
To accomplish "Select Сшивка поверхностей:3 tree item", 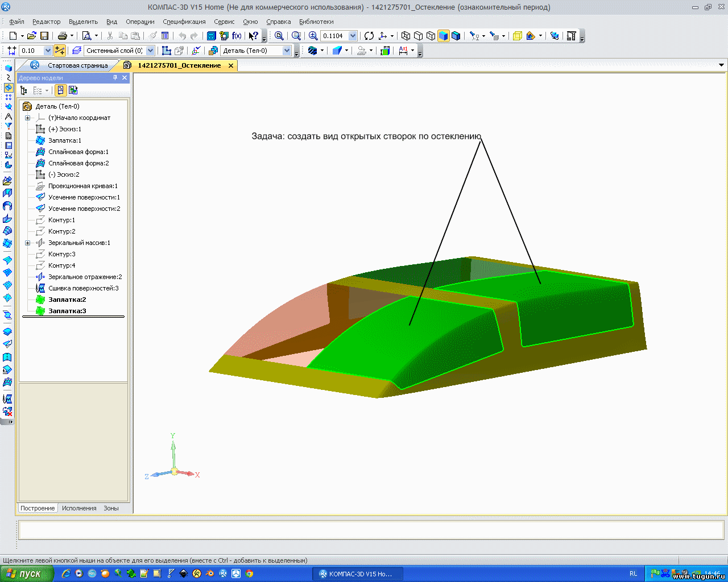I will pyautogui.click(x=83, y=288).
